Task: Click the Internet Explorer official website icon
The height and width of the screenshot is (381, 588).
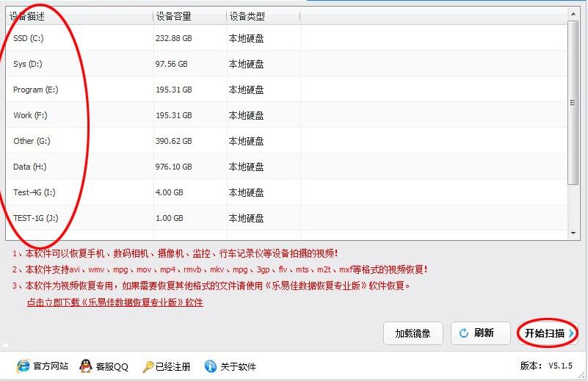Action: [x=23, y=366]
